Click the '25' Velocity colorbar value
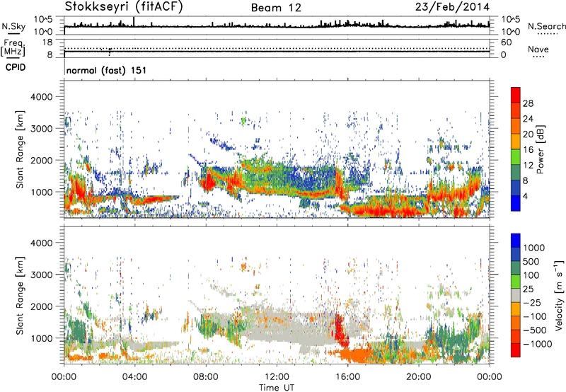Viewport: 566px width, 392px height. (x=528, y=289)
